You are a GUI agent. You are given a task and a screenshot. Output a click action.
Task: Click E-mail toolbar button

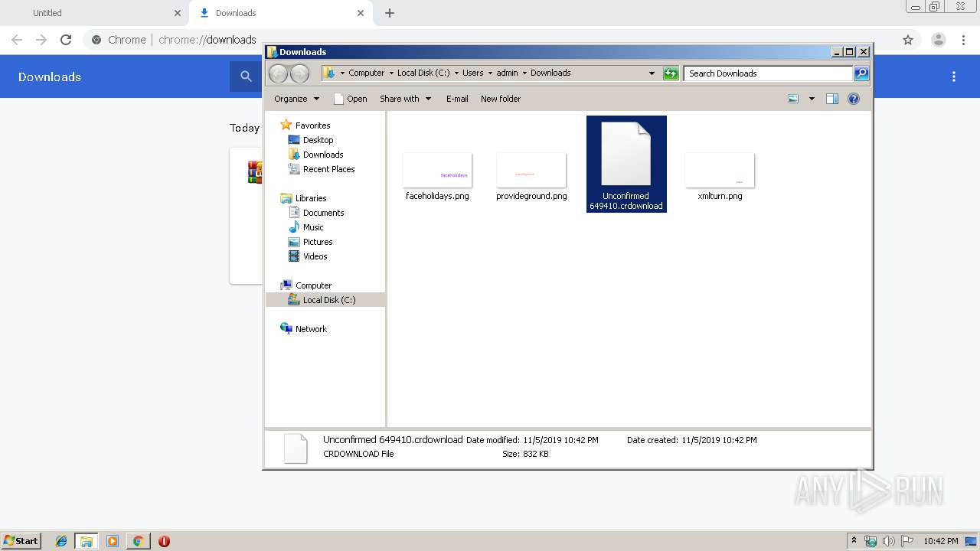coord(457,99)
